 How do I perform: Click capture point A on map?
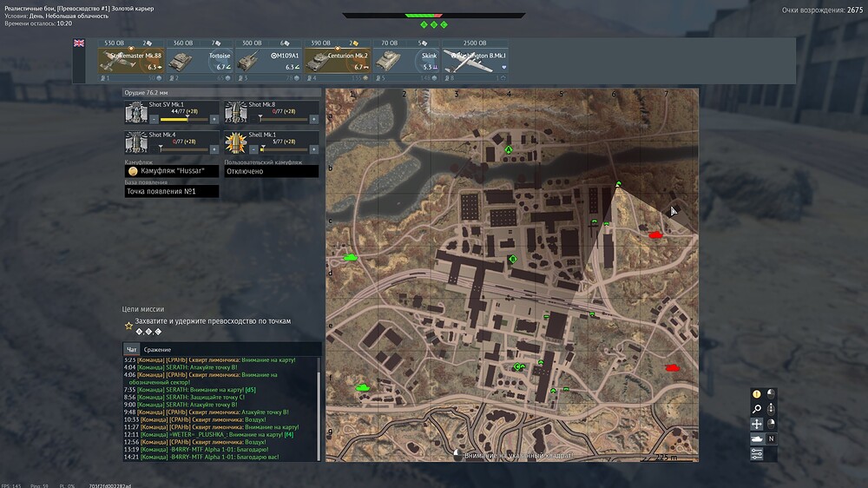tap(509, 149)
